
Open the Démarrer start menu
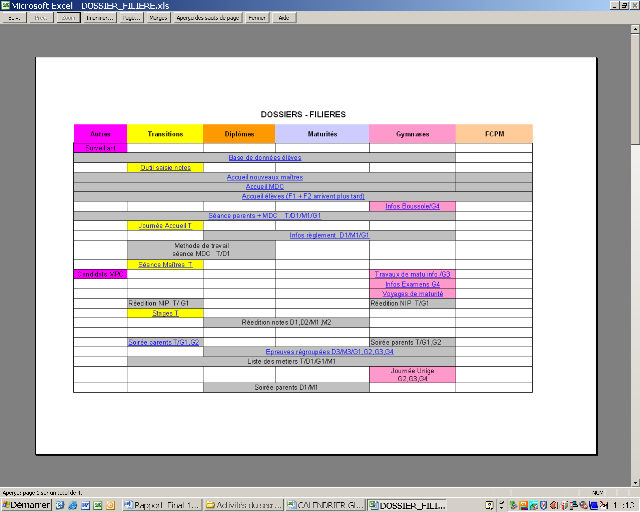point(26,505)
